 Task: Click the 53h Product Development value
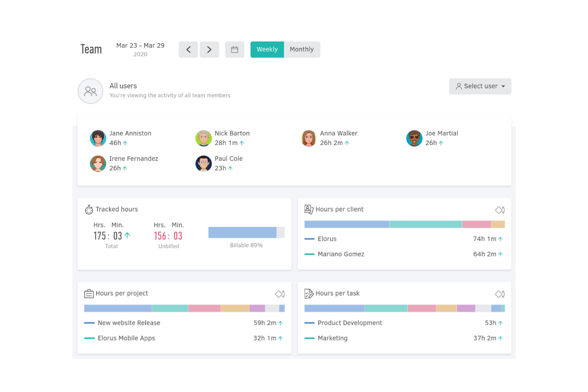(x=490, y=323)
